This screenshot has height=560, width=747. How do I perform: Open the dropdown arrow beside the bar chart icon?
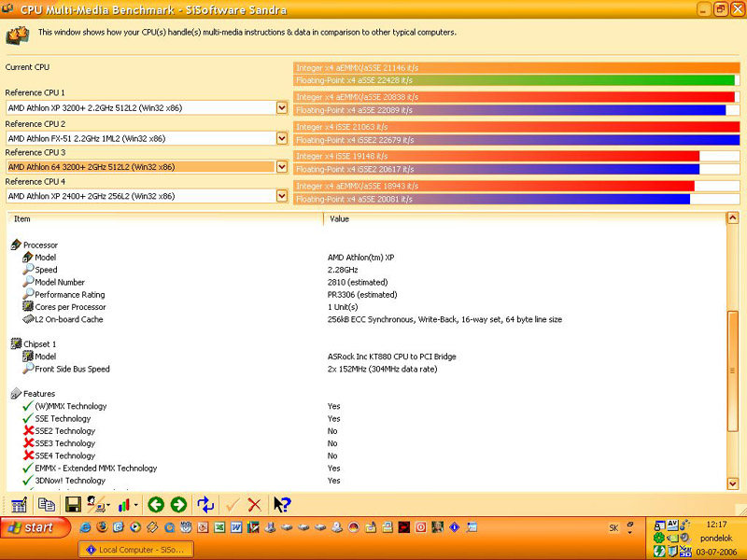coord(136,505)
